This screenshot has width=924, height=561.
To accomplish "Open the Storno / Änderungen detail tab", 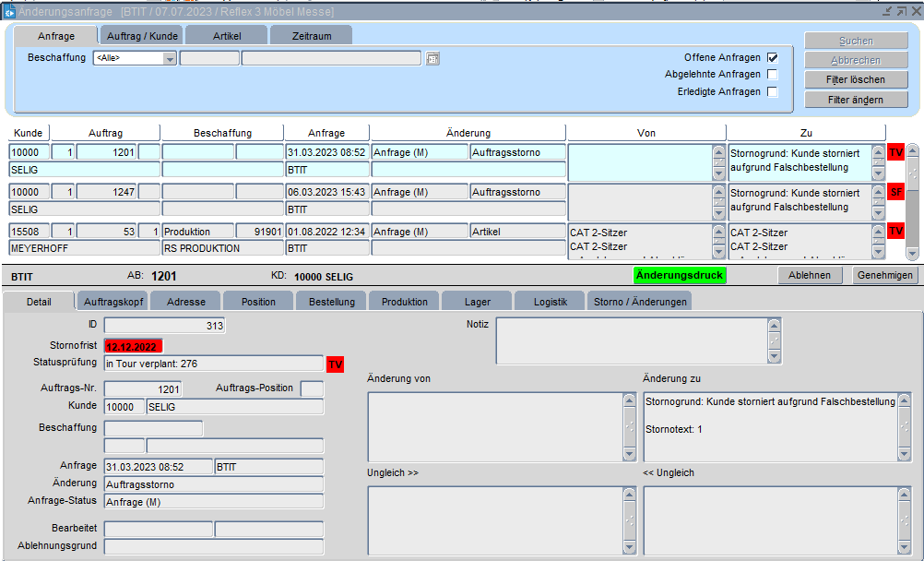I will 639,302.
